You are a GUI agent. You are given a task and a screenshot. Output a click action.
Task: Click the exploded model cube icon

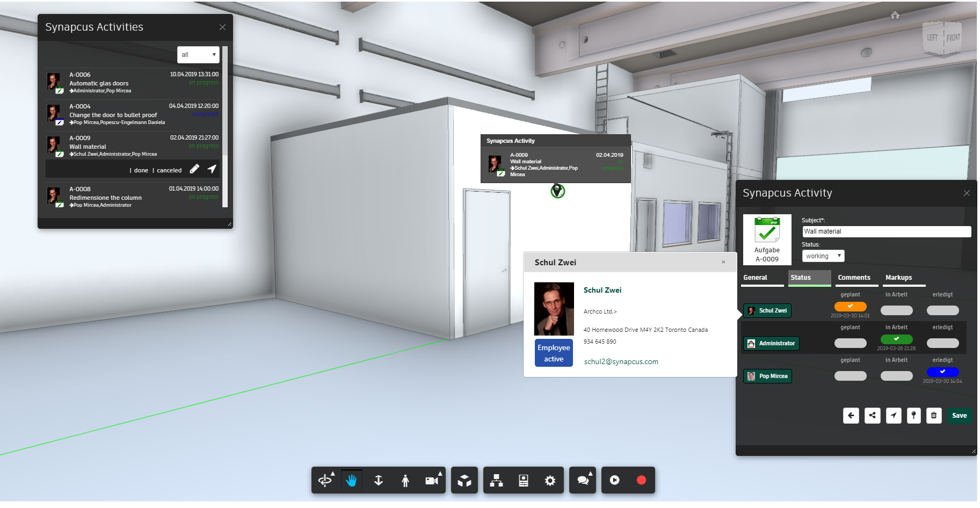(464, 481)
